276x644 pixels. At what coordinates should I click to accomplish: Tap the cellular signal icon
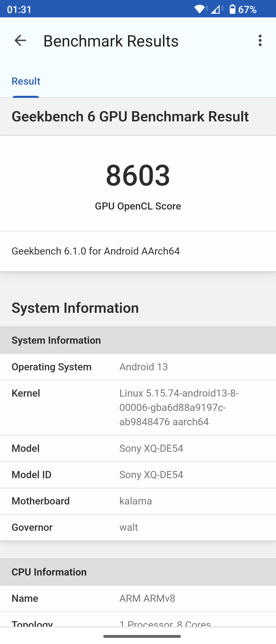click(216, 9)
